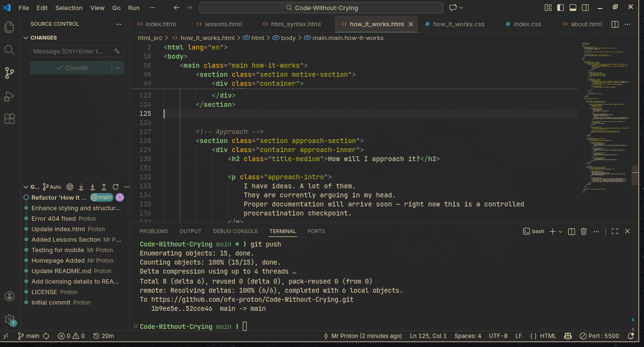Click the Graph refresh icon
The image size is (644, 347).
(x=115, y=187)
